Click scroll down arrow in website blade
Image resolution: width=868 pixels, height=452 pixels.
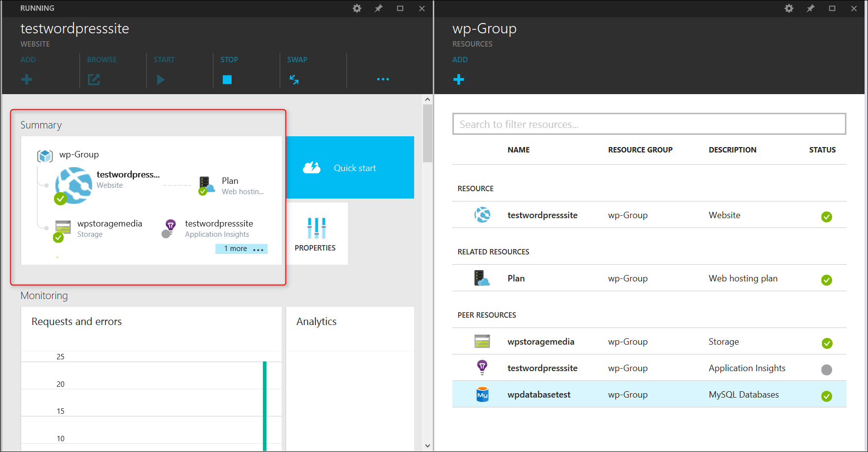click(427, 446)
